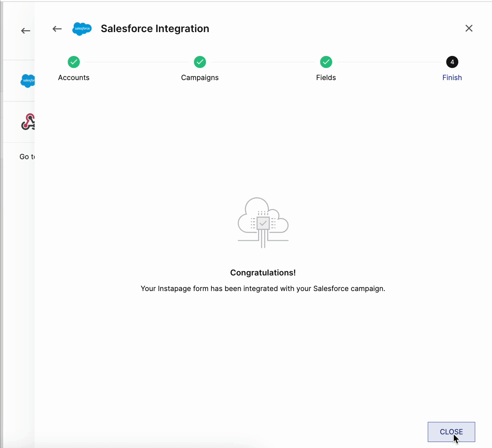Click the Congratulations! heading
Screen dimensions: 492x448
click(x=263, y=273)
